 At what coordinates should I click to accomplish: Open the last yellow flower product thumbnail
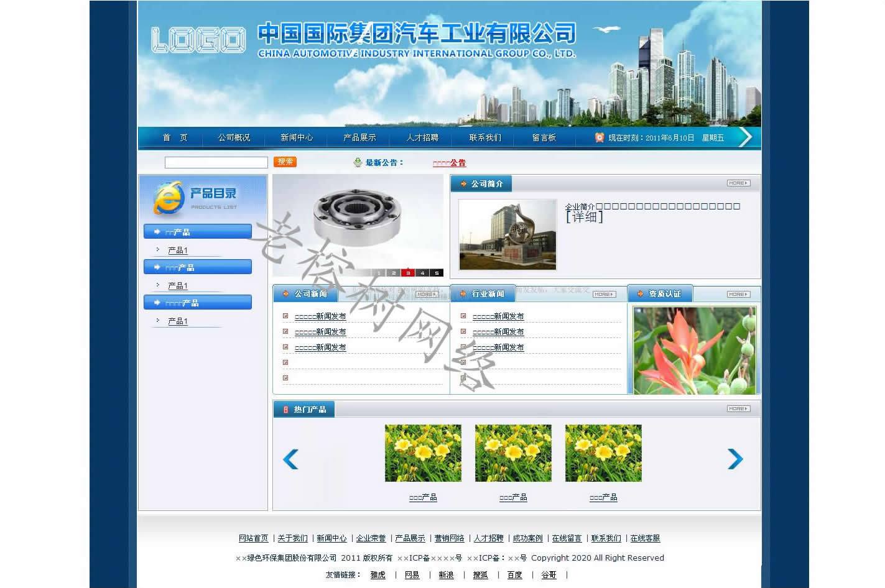[603, 453]
